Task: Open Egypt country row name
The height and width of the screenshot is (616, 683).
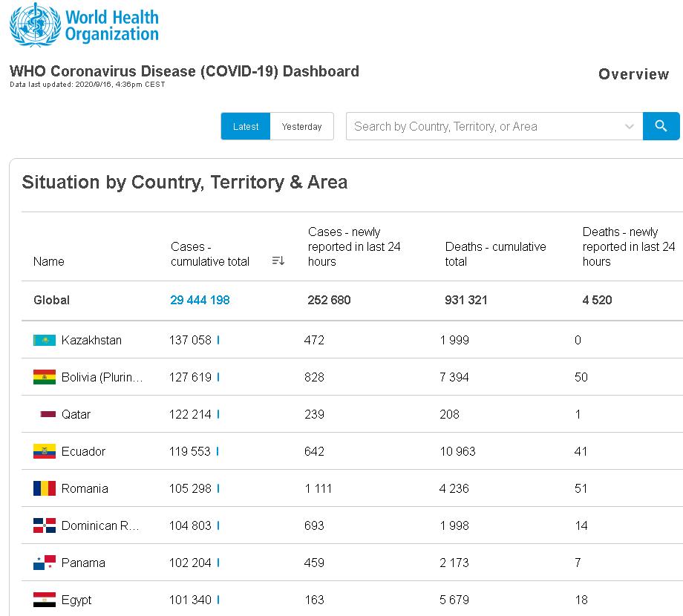Action: tap(76, 600)
